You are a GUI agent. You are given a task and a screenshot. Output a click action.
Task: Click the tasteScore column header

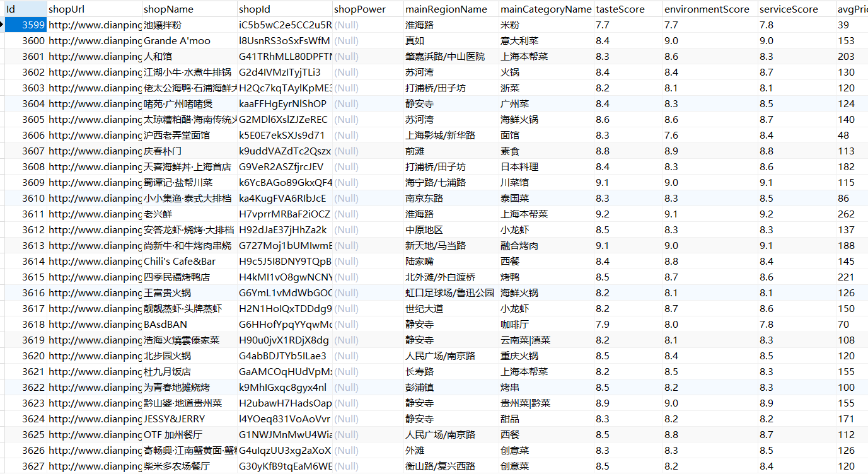click(x=628, y=9)
